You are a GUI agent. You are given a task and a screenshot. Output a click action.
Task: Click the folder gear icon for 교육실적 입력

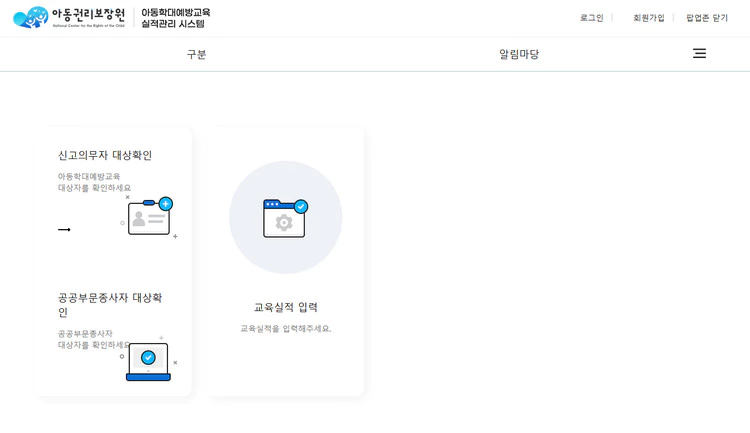[x=286, y=218]
